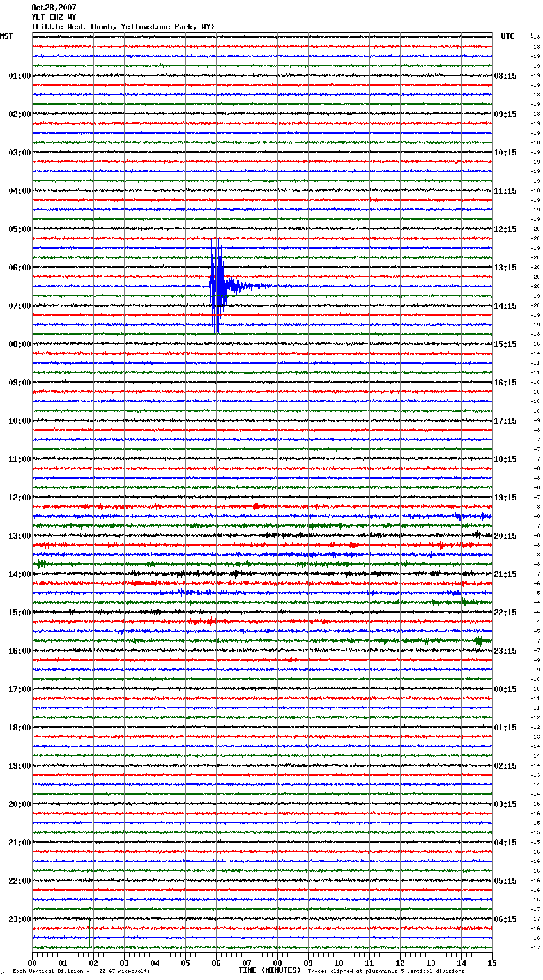Viewport: 543px width, 980px height.
Task: Click the 22:15 UTC time label
Action: click(x=505, y=613)
